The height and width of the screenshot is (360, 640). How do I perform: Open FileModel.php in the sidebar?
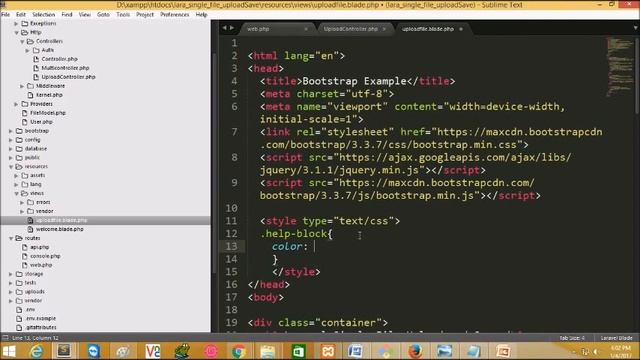(x=48, y=113)
